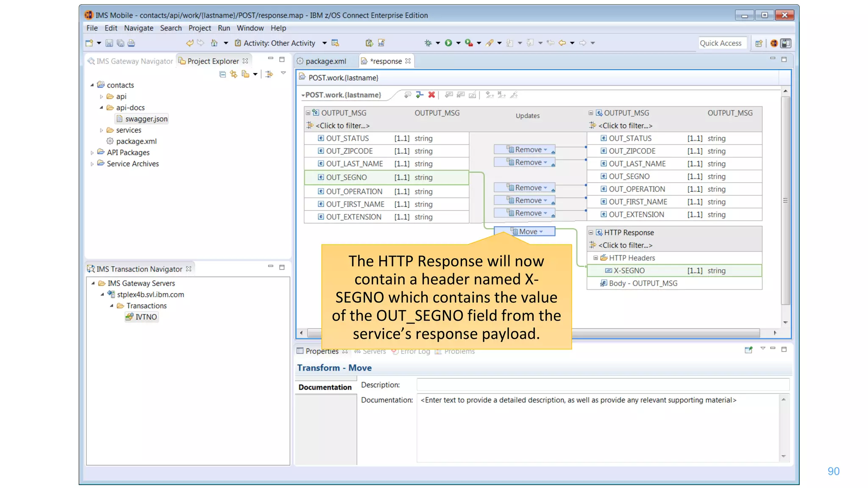Click the pin Properties view icon
This screenshot has height=488, width=868.
click(x=748, y=350)
